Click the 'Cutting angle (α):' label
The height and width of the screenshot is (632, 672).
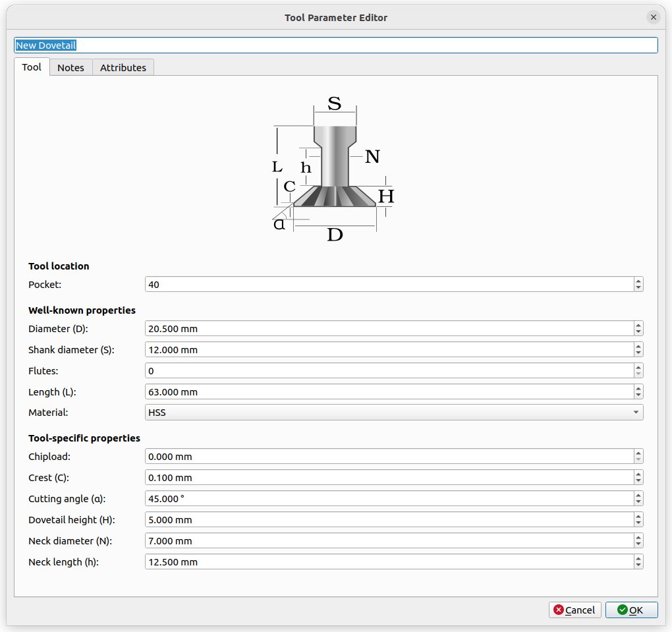(67, 499)
